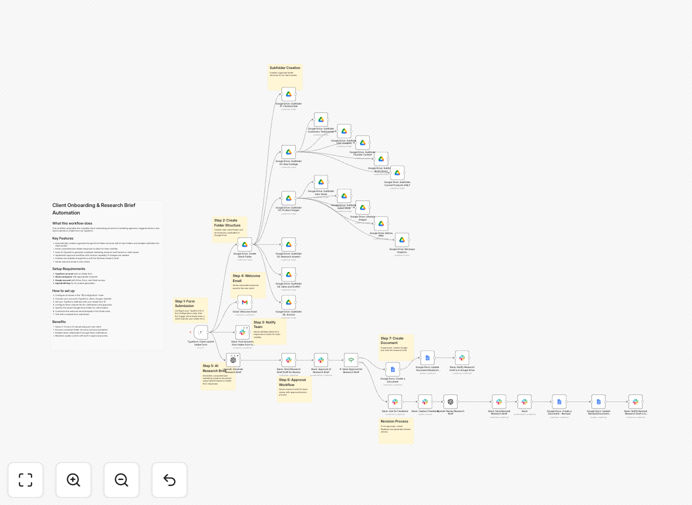Select the Slack Approval node before the If node

[321, 360]
